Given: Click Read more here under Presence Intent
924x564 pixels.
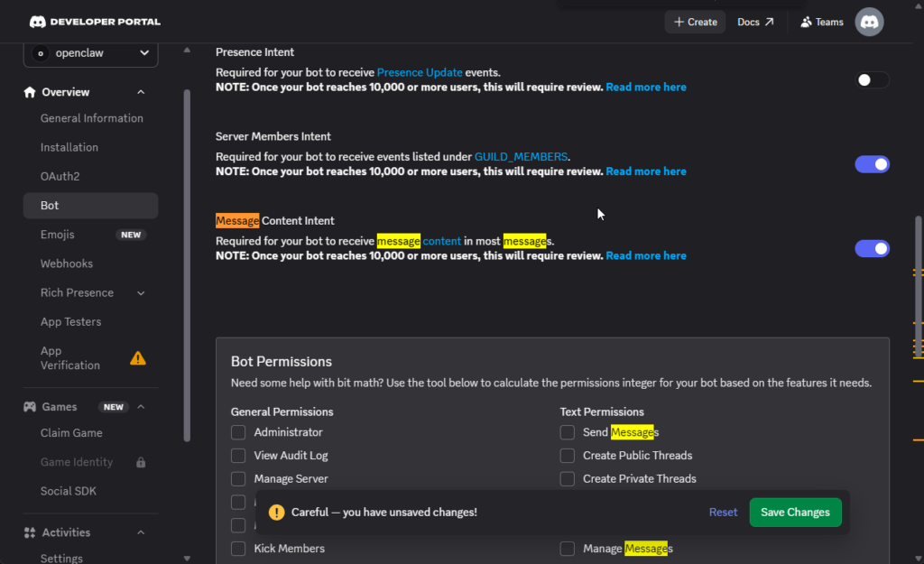Looking at the screenshot, I should pyautogui.click(x=646, y=88).
